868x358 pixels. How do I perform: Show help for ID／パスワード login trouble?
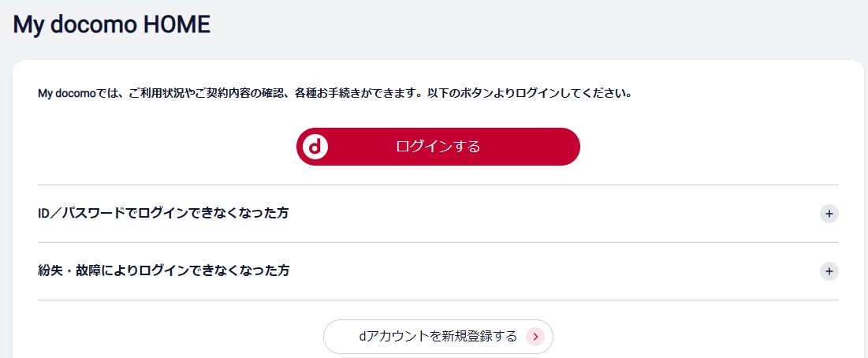click(x=167, y=214)
